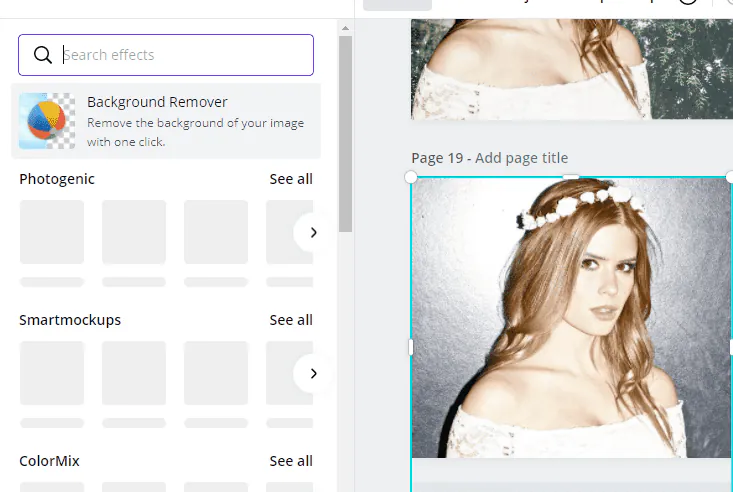The height and width of the screenshot is (492, 733).
Task: Click the left side crop handle of photo
Action: pyautogui.click(x=411, y=347)
